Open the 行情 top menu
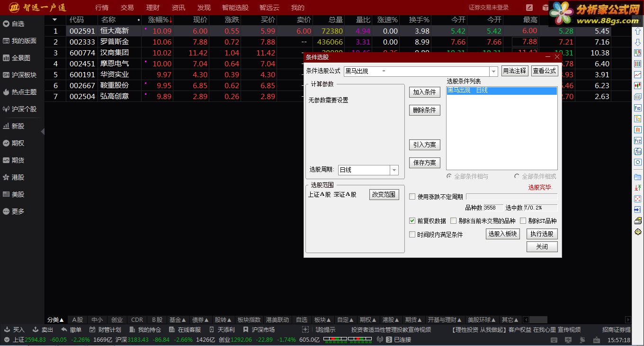 pyautogui.click(x=102, y=8)
